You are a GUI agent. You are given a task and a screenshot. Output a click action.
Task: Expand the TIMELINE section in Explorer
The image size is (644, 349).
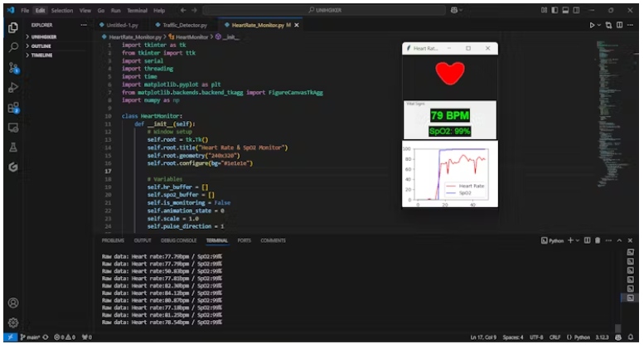point(41,55)
